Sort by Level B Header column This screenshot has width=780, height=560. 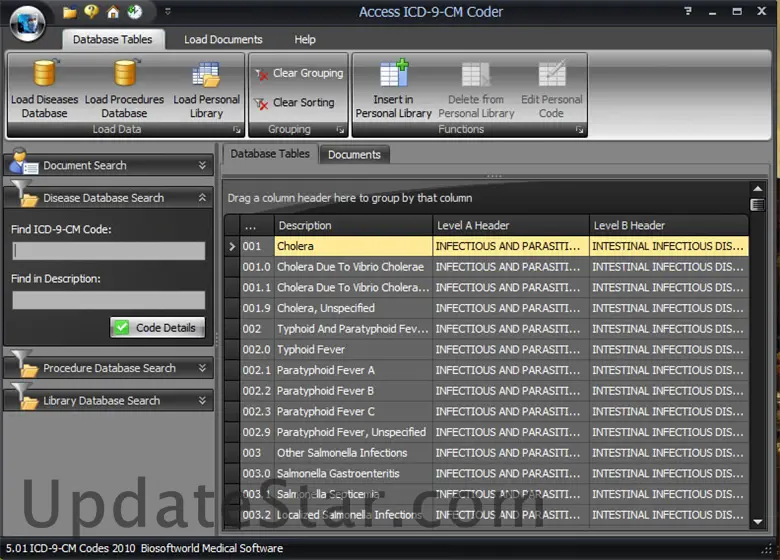669,225
